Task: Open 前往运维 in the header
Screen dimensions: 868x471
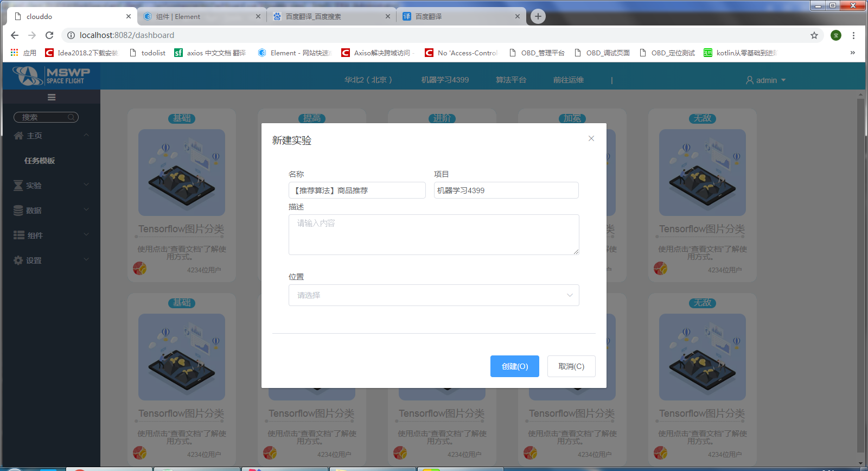Action: coord(569,80)
